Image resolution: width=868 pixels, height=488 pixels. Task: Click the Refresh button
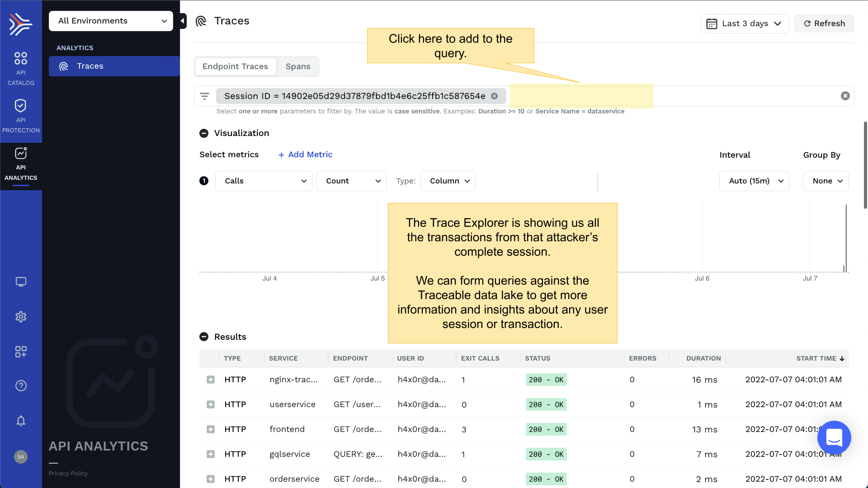click(x=824, y=23)
